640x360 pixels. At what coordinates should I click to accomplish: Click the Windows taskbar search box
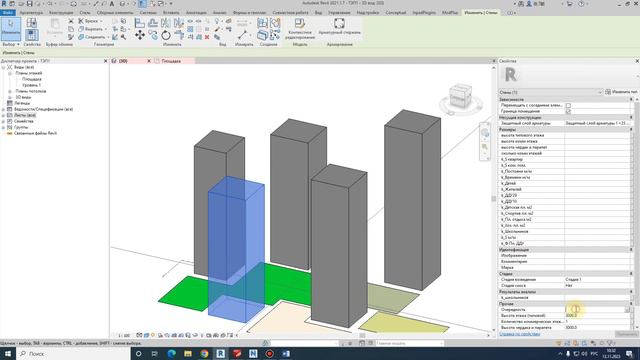[x=73, y=353]
